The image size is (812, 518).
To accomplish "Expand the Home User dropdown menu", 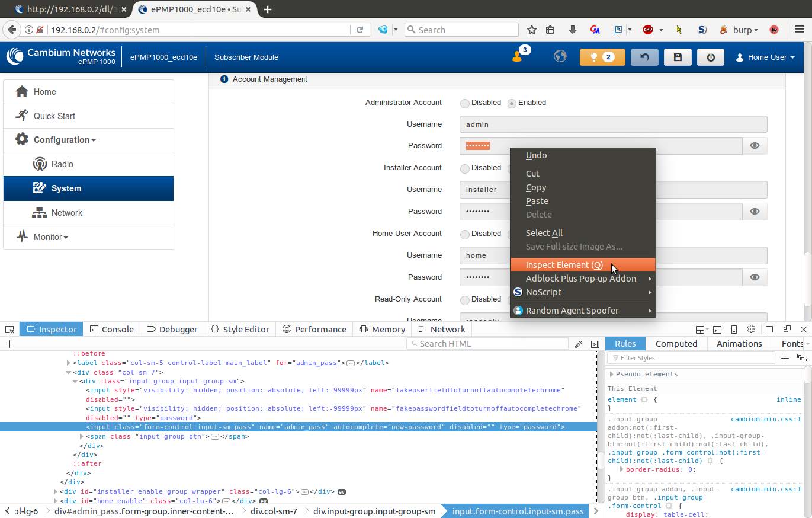I will point(765,57).
